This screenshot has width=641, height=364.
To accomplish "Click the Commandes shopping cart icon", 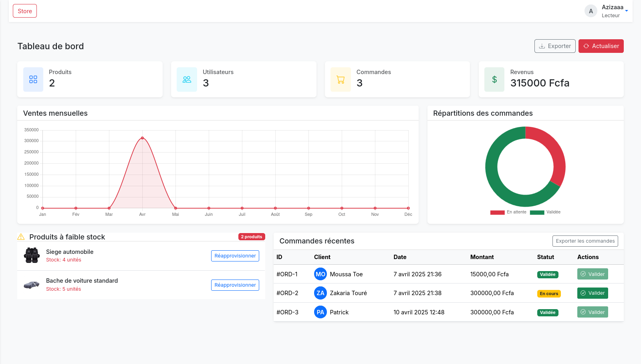I will pos(341,80).
